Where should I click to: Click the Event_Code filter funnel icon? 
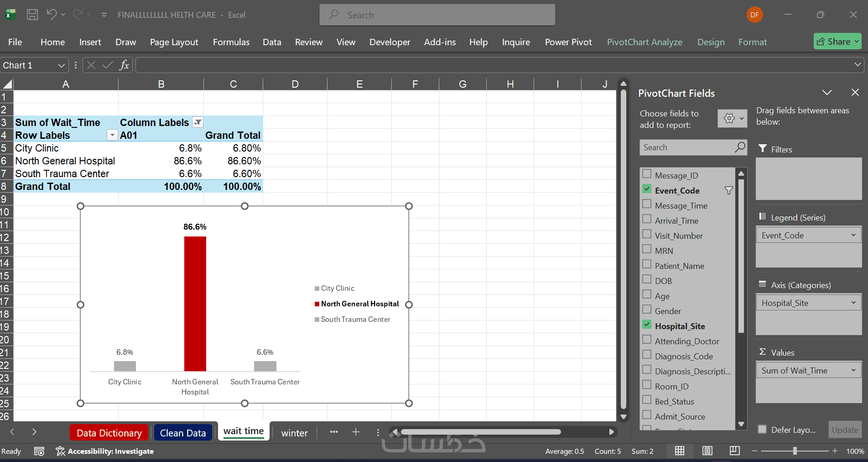[728, 190]
